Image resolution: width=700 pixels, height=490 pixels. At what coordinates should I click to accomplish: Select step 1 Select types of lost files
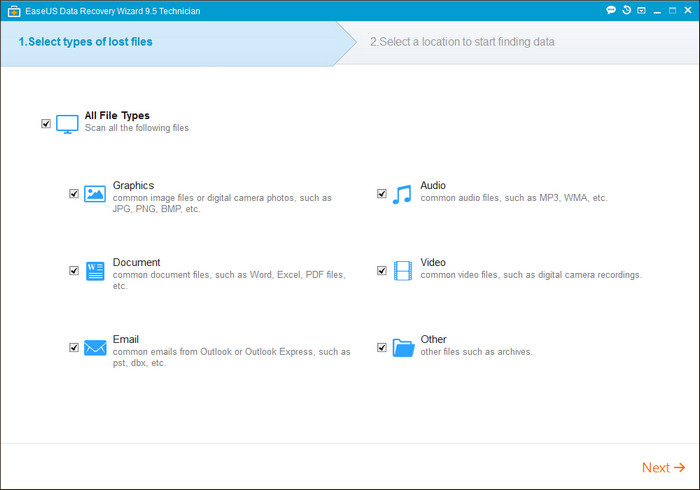[86, 42]
